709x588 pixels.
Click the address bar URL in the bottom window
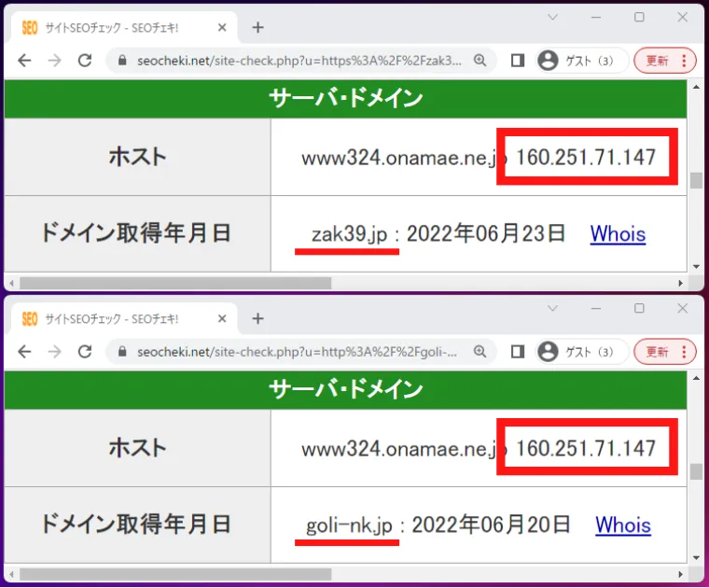click(299, 352)
